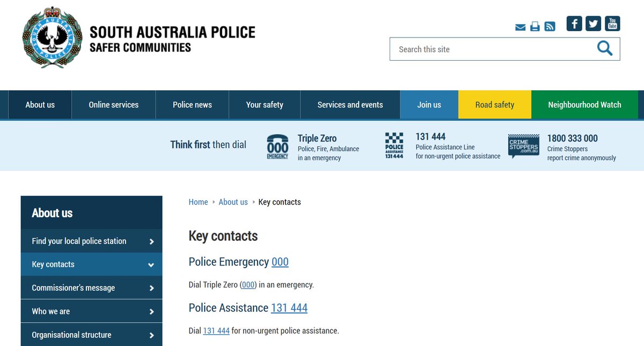
Task: Open the Police news menu
Action: (192, 105)
